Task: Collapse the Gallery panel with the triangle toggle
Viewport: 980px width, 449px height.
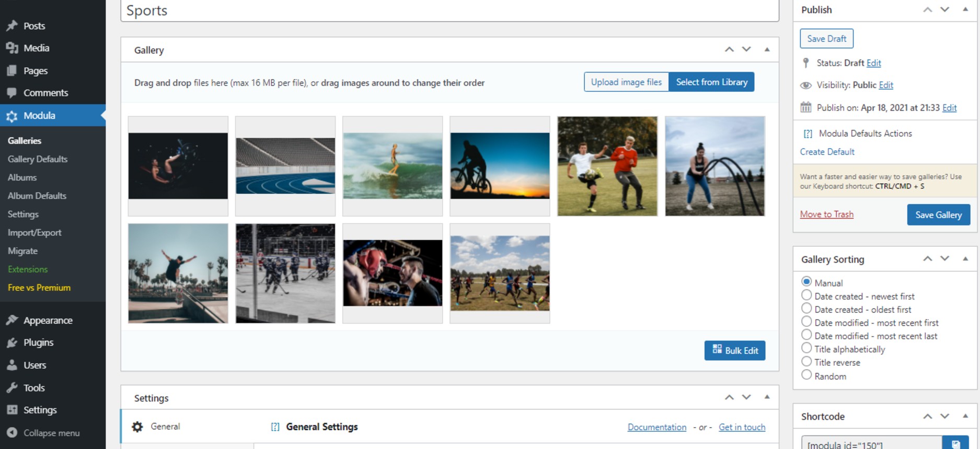Action: pyautogui.click(x=767, y=50)
